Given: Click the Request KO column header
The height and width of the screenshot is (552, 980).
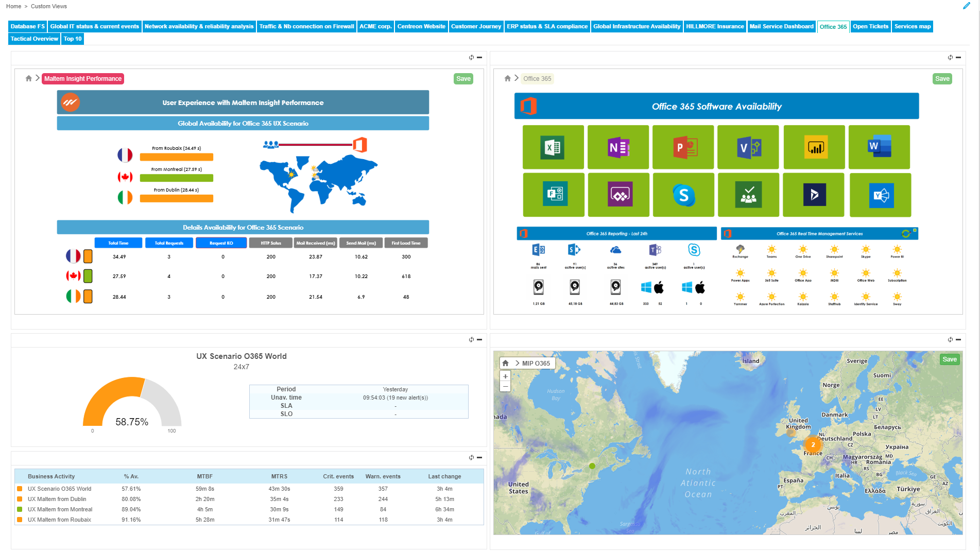Looking at the screenshot, I should [221, 243].
